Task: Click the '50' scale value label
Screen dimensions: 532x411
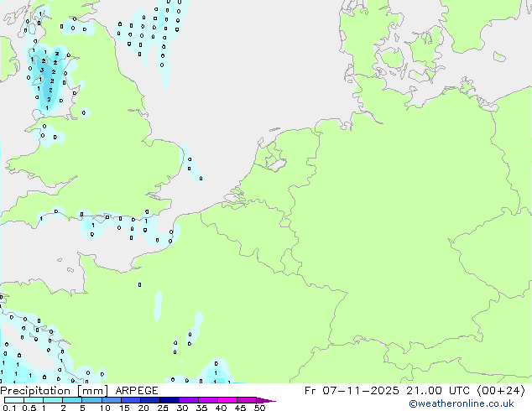Action: tap(259, 408)
